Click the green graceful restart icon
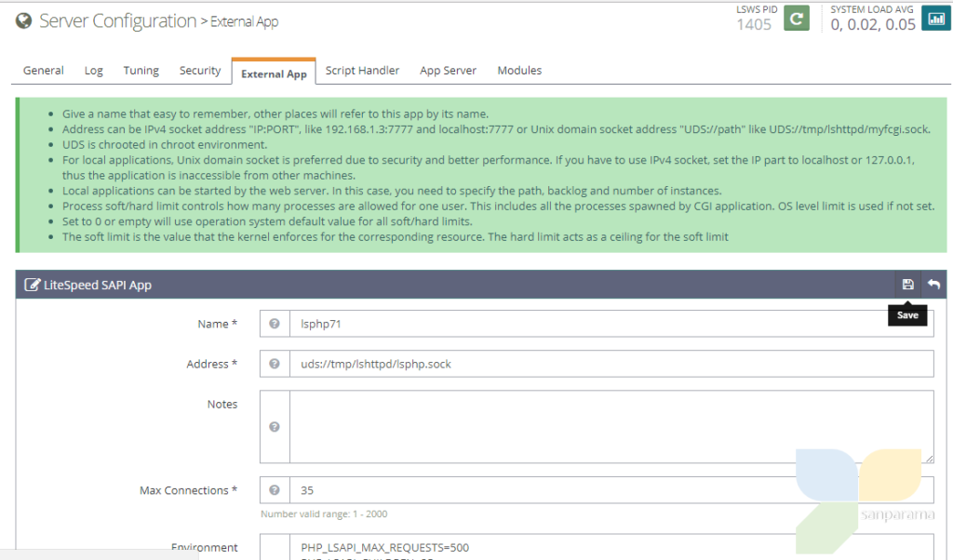Viewport: 953px width, 560px height. 797,19
